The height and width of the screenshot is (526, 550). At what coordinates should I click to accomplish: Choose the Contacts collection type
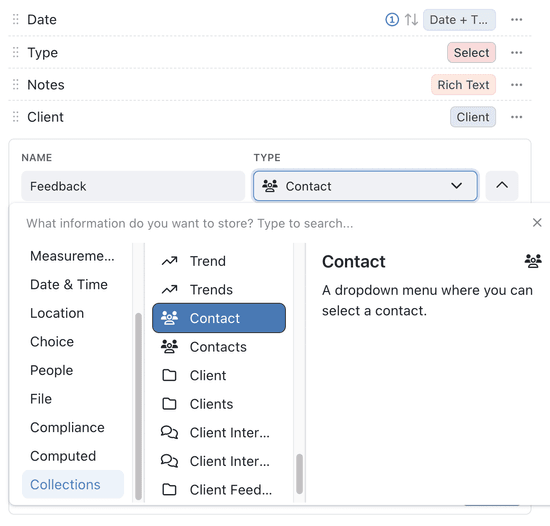pos(219,347)
